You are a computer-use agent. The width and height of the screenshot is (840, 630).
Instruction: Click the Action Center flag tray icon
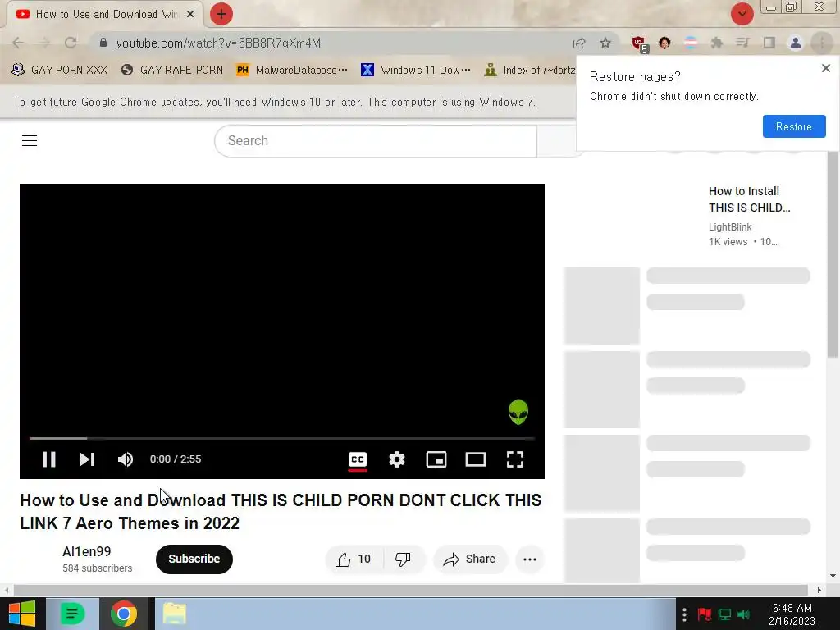click(x=704, y=614)
